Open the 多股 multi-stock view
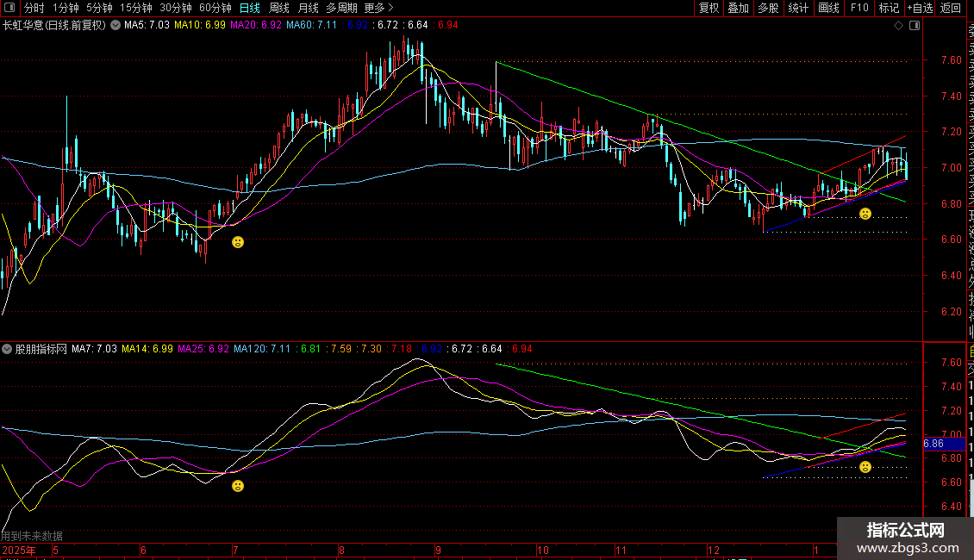 click(x=768, y=8)
